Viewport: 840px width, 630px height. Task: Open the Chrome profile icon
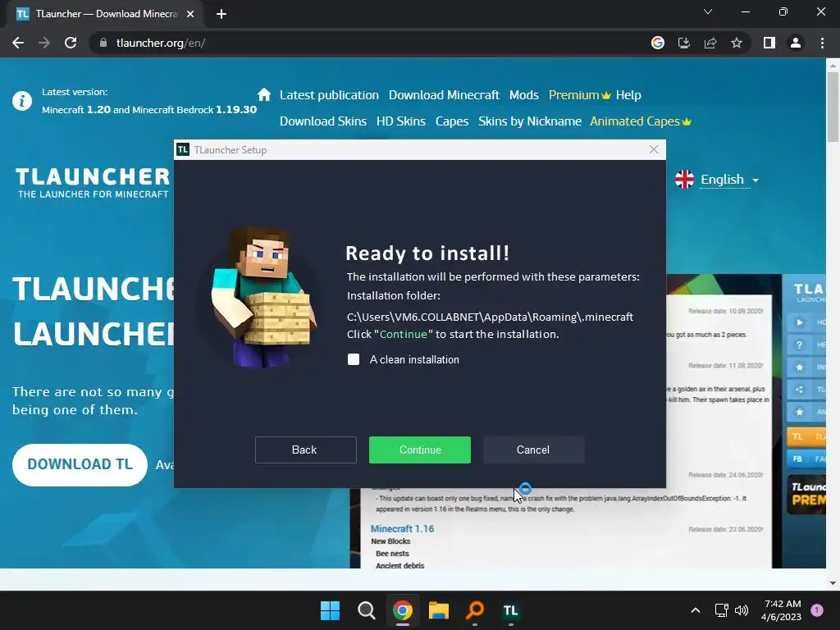pyautogui.click(x=796, y=43)
